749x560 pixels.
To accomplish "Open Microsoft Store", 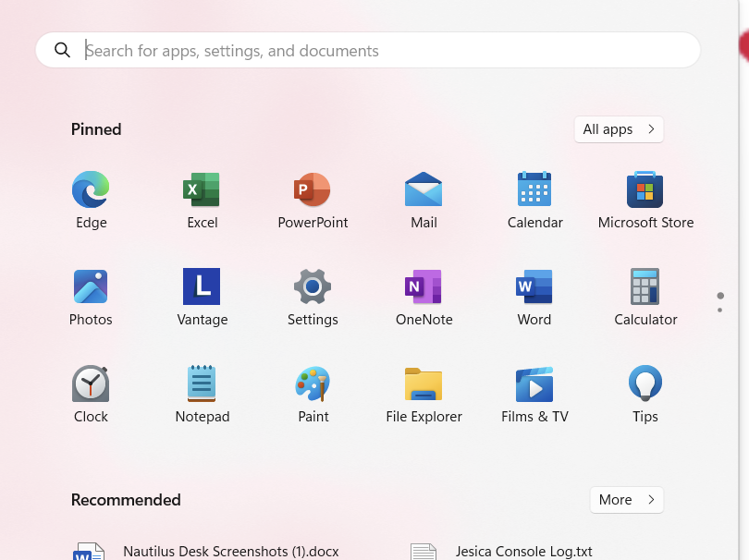I will 645,201.
